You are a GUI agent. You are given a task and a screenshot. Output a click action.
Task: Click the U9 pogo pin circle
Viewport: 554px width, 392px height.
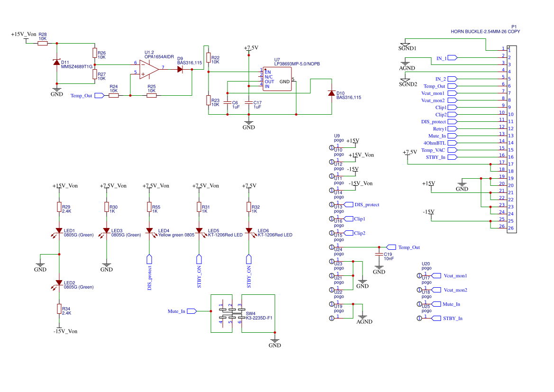pos(331,148)
